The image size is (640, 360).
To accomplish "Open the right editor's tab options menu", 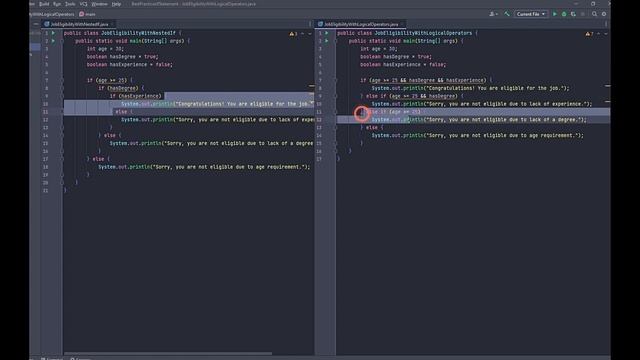I will pyautogui.click(x=606, y=24).
